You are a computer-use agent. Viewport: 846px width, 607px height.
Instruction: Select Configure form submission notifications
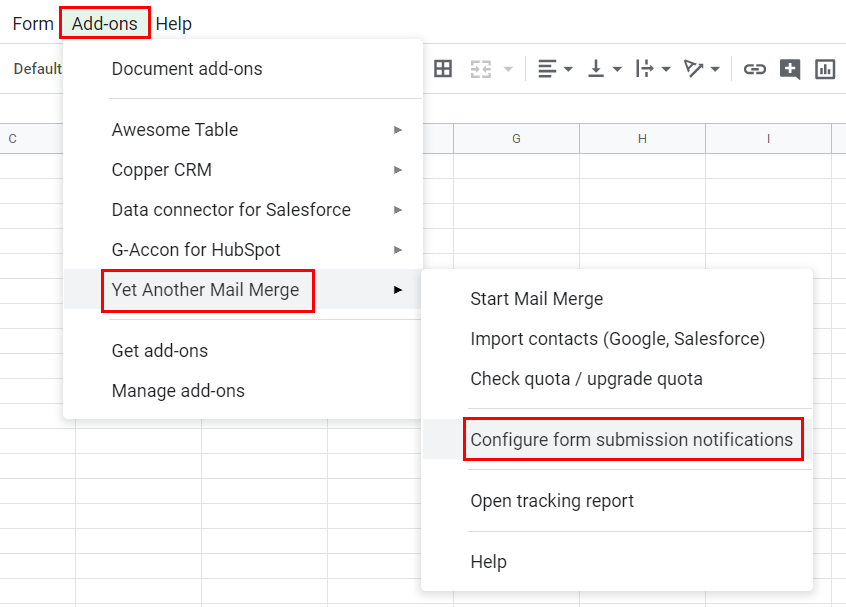click(631, 440)
